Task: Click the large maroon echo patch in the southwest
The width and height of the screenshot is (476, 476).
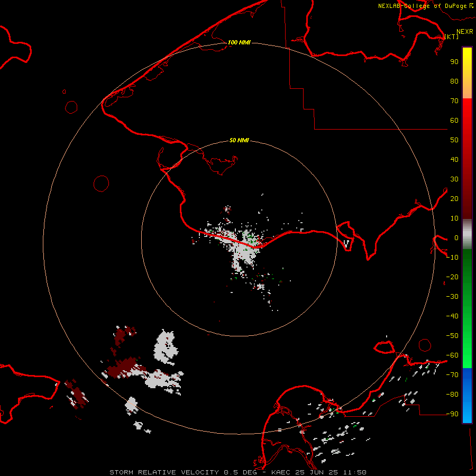Action: pos(123,368)
